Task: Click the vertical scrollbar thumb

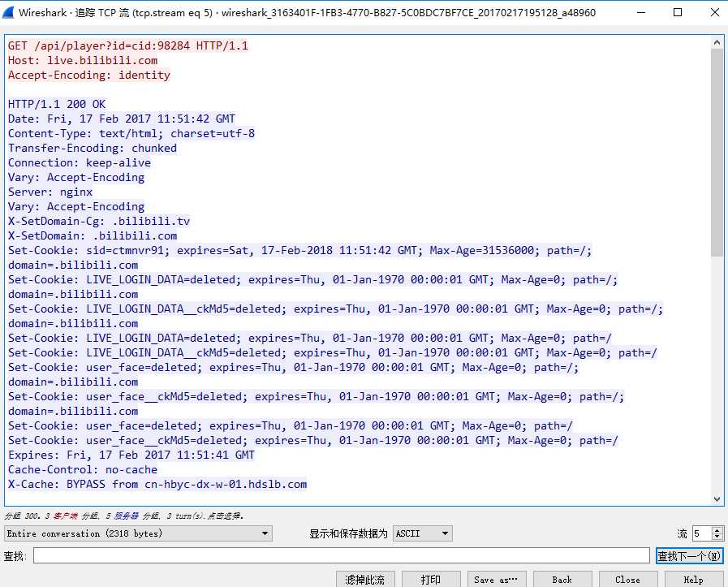Action: (x=717, y=151)
